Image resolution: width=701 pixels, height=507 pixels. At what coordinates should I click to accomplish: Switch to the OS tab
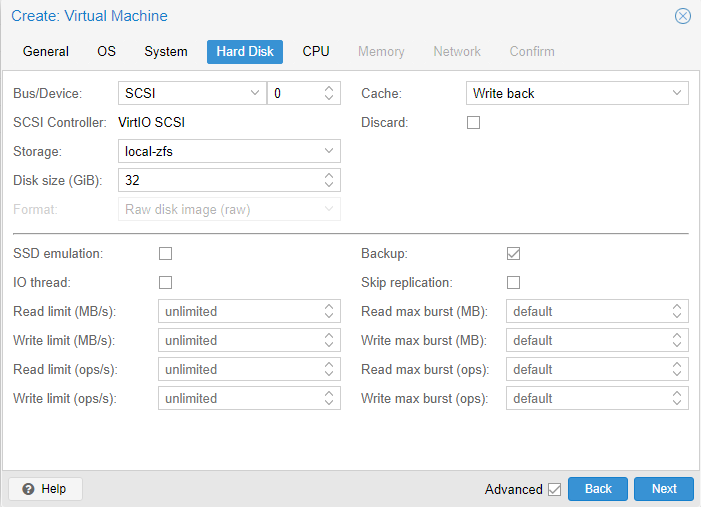pyautogui.click(x=106, y=51)
